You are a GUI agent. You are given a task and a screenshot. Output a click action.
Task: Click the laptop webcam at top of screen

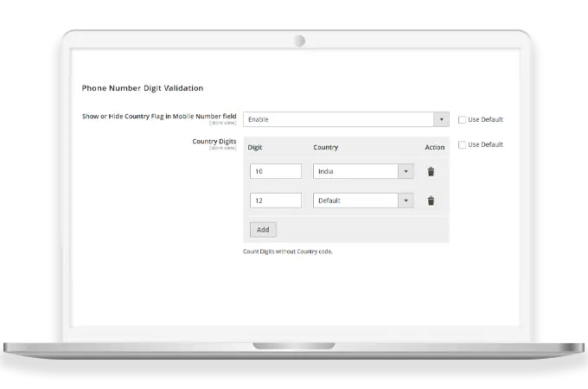pyautogui.click(x=299, y=41)
